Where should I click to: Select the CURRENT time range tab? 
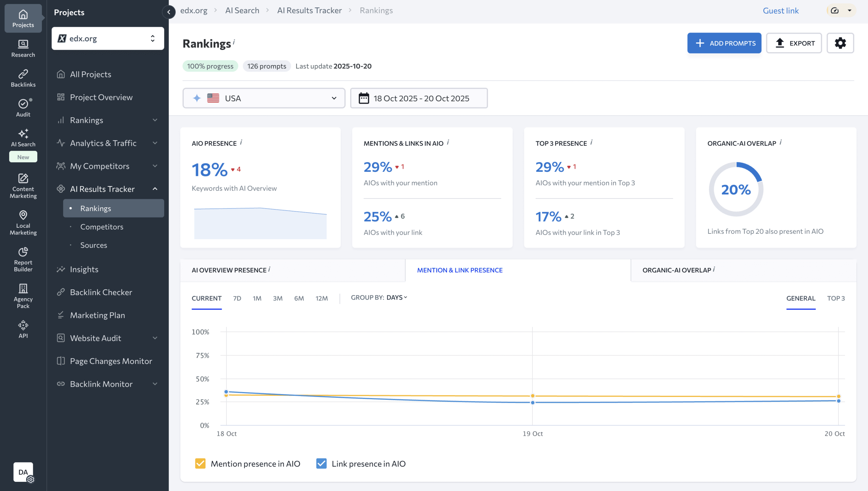click(206, 299)
